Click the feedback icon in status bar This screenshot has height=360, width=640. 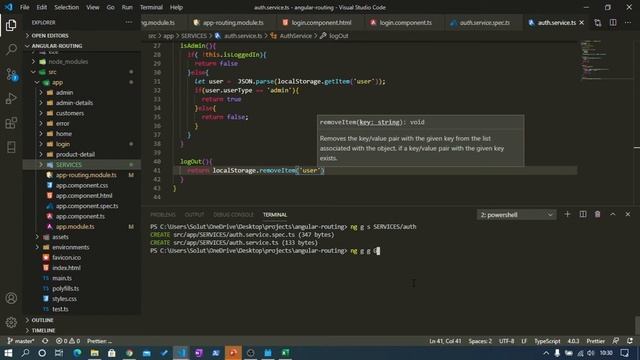616,341
